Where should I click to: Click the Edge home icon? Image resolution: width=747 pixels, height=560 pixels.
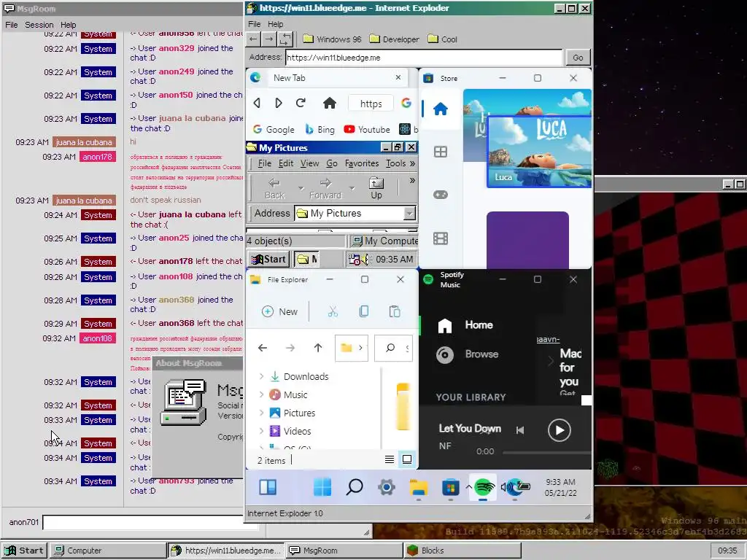(x=330, y=103)
